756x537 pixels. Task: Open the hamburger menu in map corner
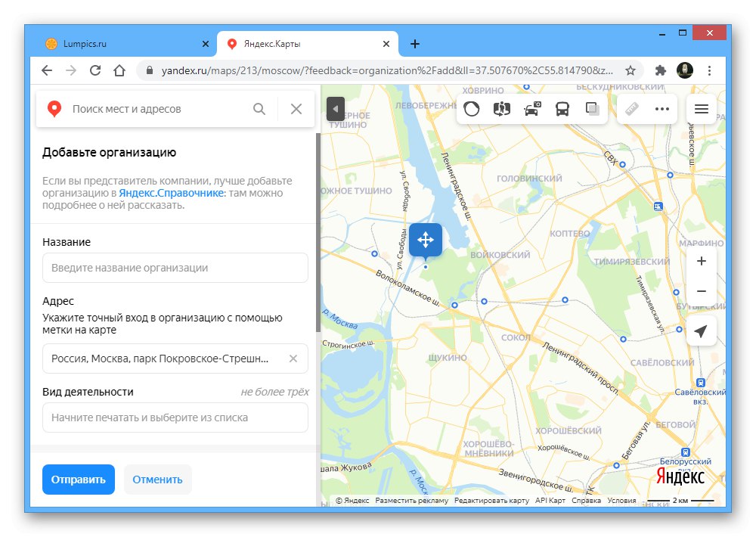701,108
